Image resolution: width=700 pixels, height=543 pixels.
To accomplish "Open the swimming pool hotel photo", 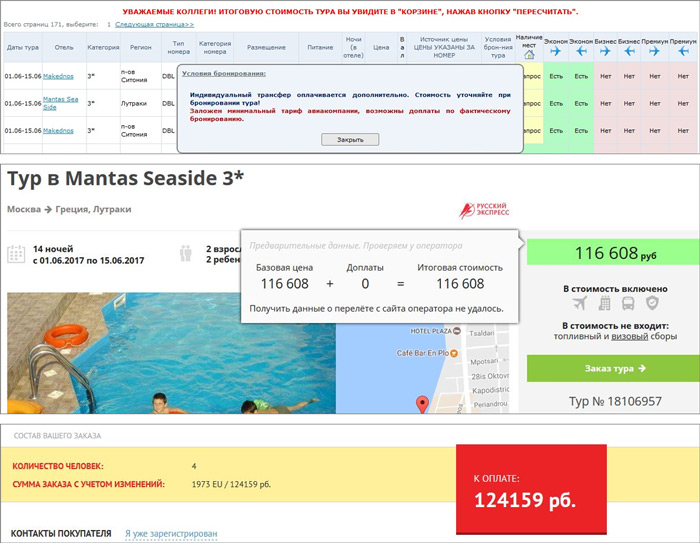I will click(171, 353).
